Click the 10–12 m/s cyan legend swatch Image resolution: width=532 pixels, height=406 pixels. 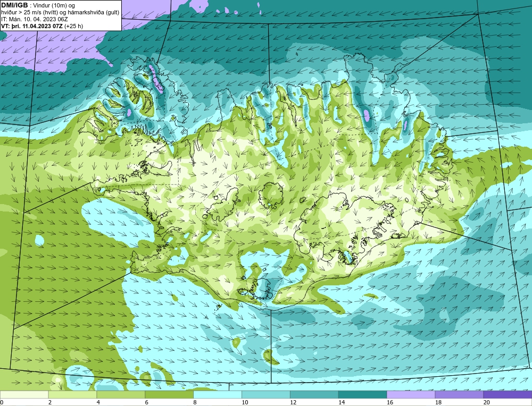[x=266, y=394]
